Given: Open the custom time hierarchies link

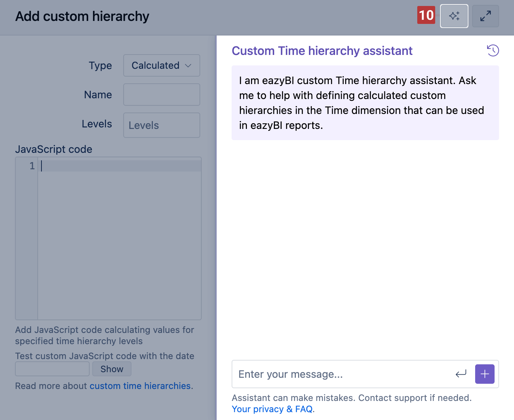Looking at the screenshot, I should pos(140,386).
